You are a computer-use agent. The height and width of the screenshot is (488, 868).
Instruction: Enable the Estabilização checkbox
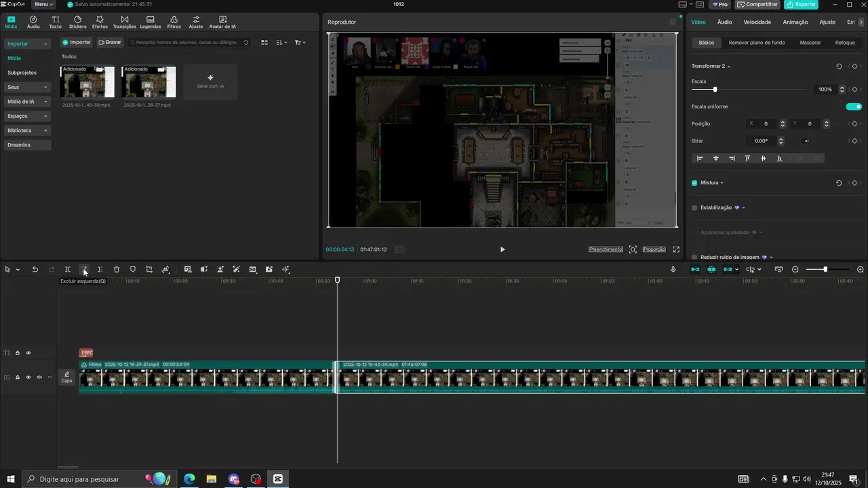(x=694, y=208)
